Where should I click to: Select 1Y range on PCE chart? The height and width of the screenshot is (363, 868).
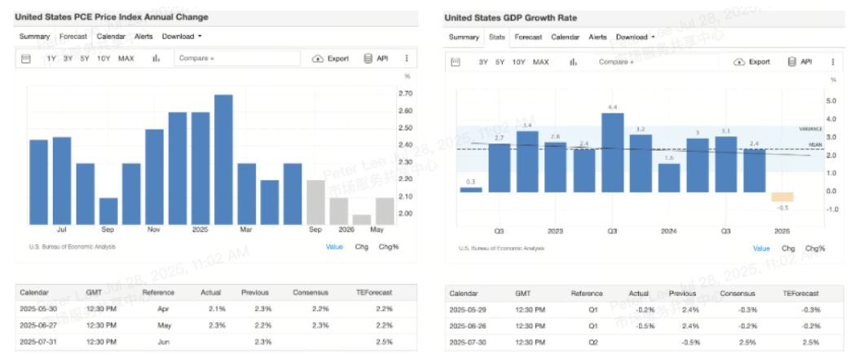pos(51,59)
